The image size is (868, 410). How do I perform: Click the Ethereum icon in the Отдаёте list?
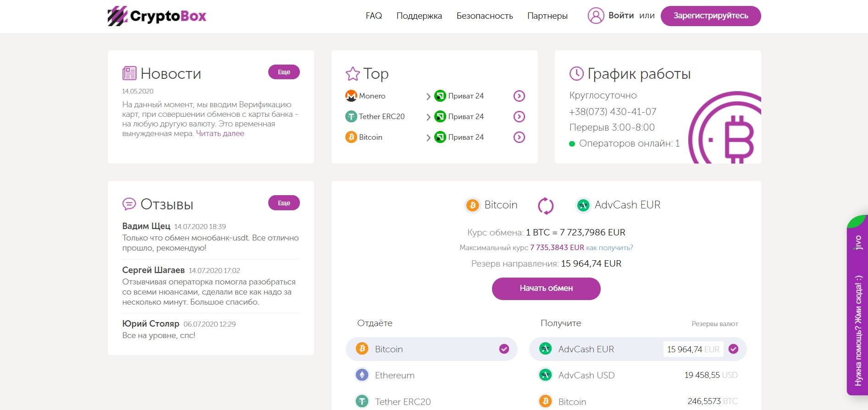pyautogui.click(x=362, y=375)
